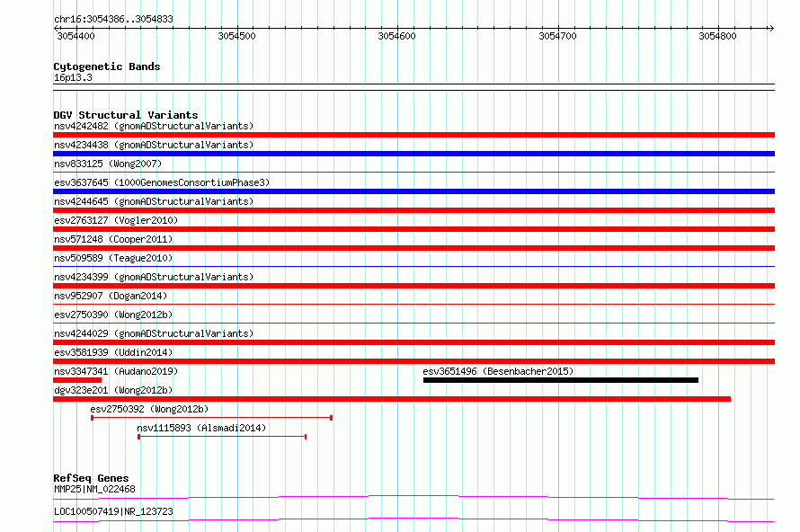Open the nsv4244645 gnomAD variant label

pyautogui.click(x=154, y=201)
